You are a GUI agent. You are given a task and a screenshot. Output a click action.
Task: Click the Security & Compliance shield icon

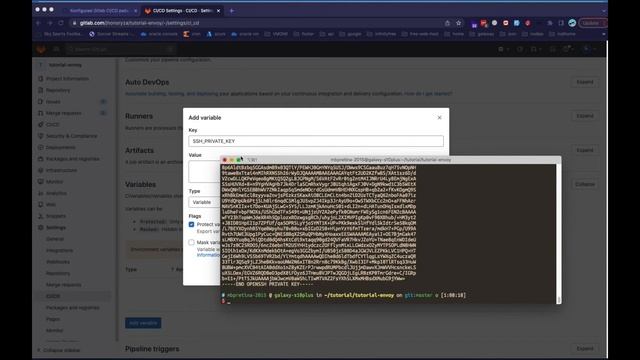click(x=40, y=136)
